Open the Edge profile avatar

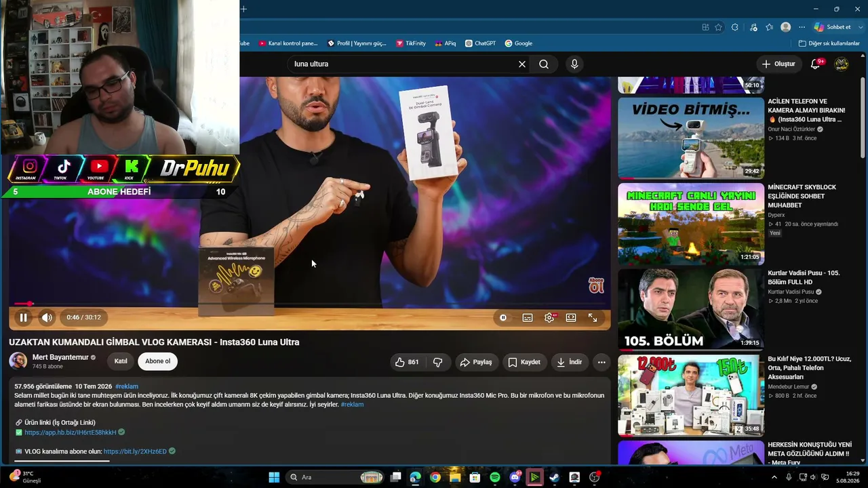tap(785, 27)
